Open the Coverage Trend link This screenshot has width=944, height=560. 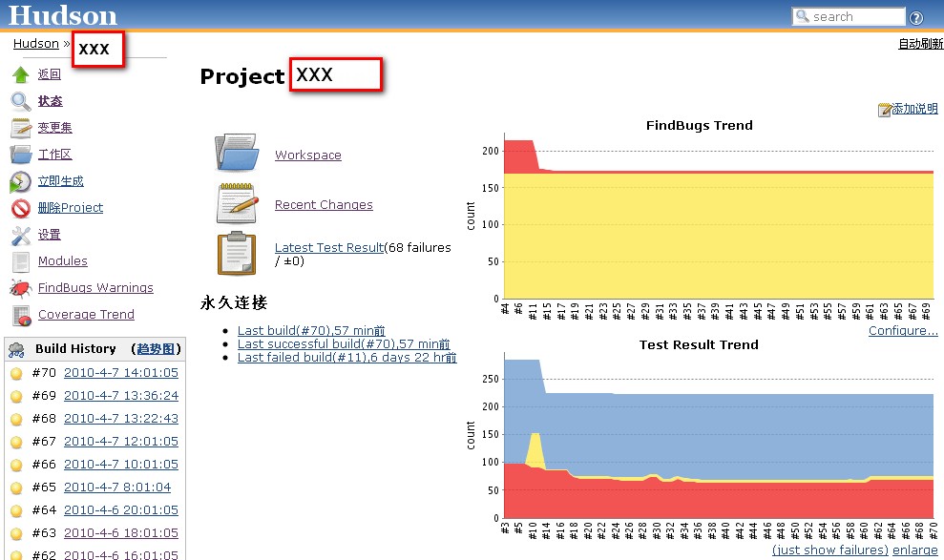point(86,314)
